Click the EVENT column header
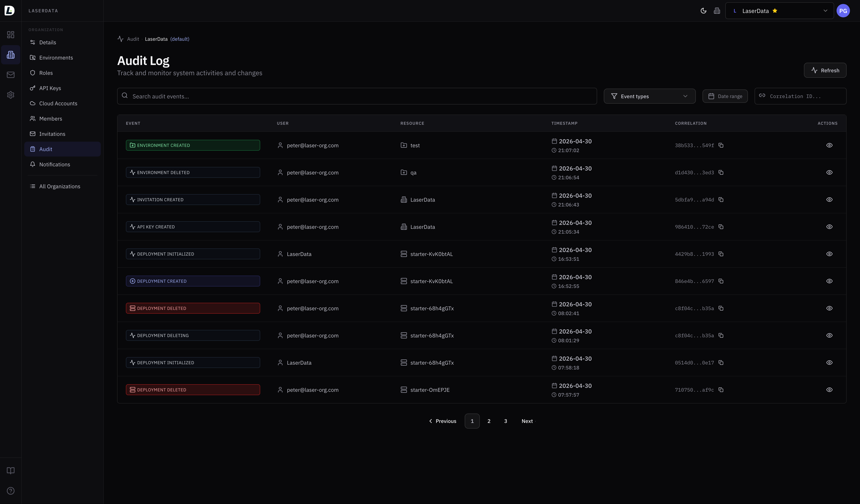The image size is (860, 504). coord(133,123)
